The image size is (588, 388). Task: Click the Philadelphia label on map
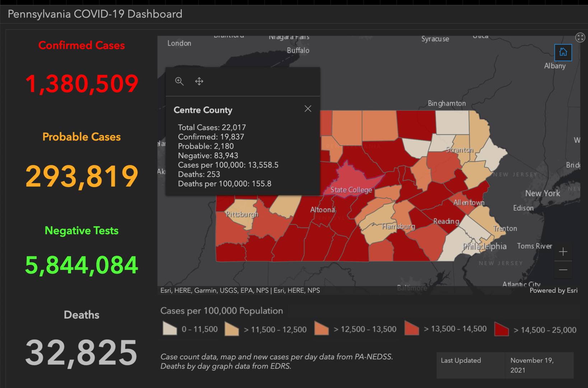point(485,246)
